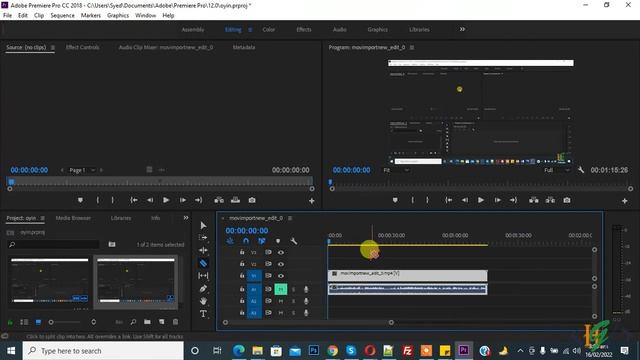Select the Slip tool

tap(203, 276)
